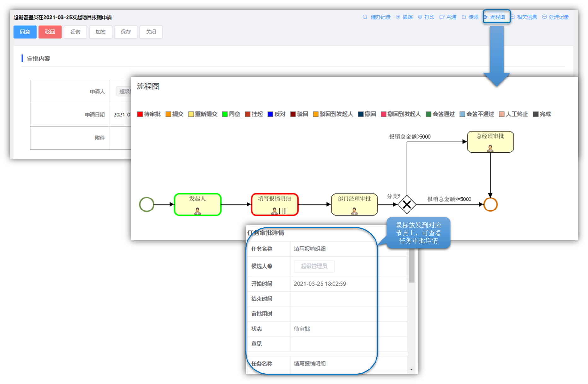Image resolution: width=588 pixels, height=384 pixels.
Task: Select the 部门经理审批 flowchart node
Action: (x=354, y=204)
